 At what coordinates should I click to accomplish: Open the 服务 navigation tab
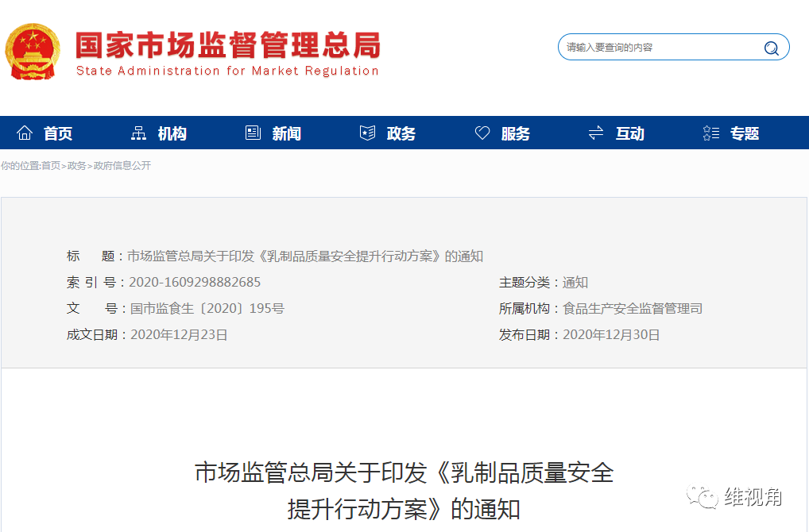[514, 133]
